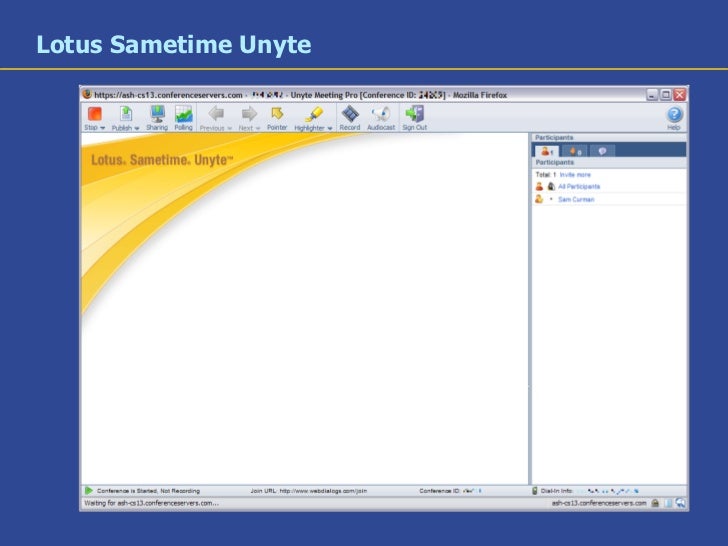Viewport: 728px width, 546px height.
Task: Click the All Participants person icon
Action: click(539, 186)
